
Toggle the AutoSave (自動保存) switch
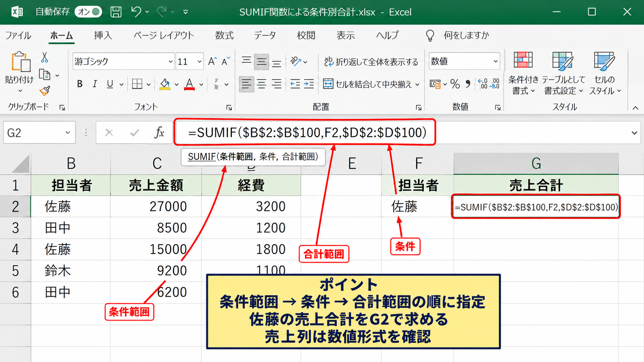point(88,12)
